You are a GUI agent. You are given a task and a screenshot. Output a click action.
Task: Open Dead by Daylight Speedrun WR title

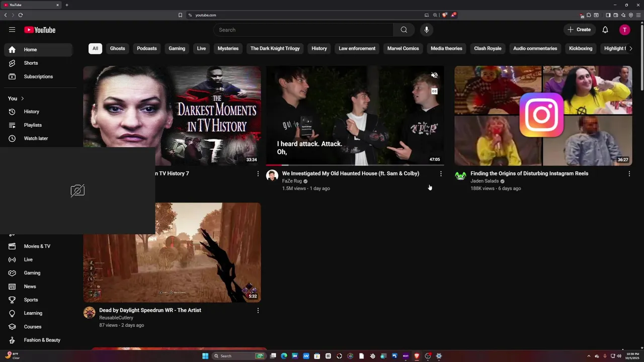tap(150, 310)
